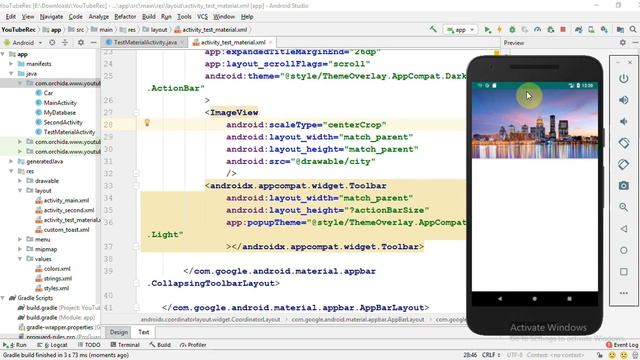Viewport: 640px width, 360px height.
Task: Raise emulator volume
Action: [623, 100]
